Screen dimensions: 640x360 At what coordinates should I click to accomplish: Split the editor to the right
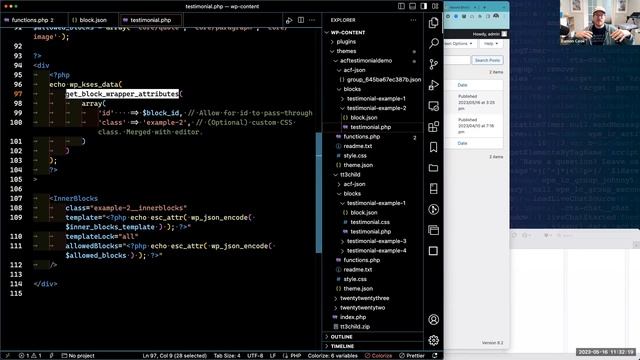(x=301, y=20)
